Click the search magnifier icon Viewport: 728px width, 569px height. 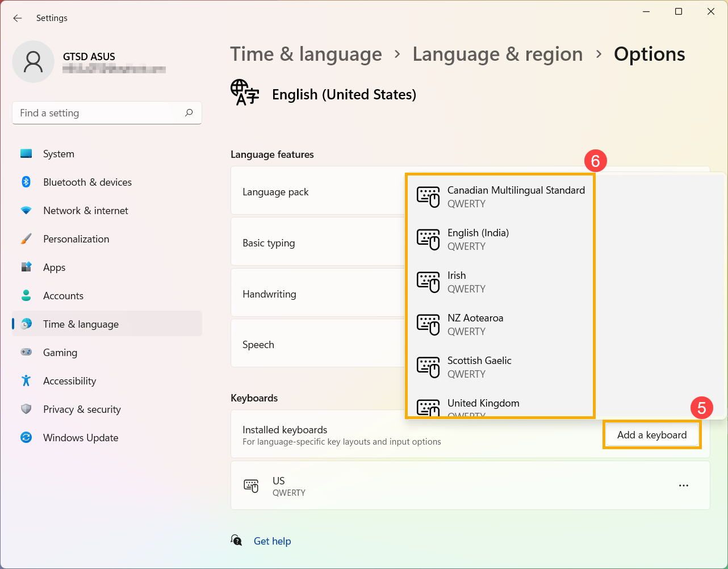tap(189, 112)
